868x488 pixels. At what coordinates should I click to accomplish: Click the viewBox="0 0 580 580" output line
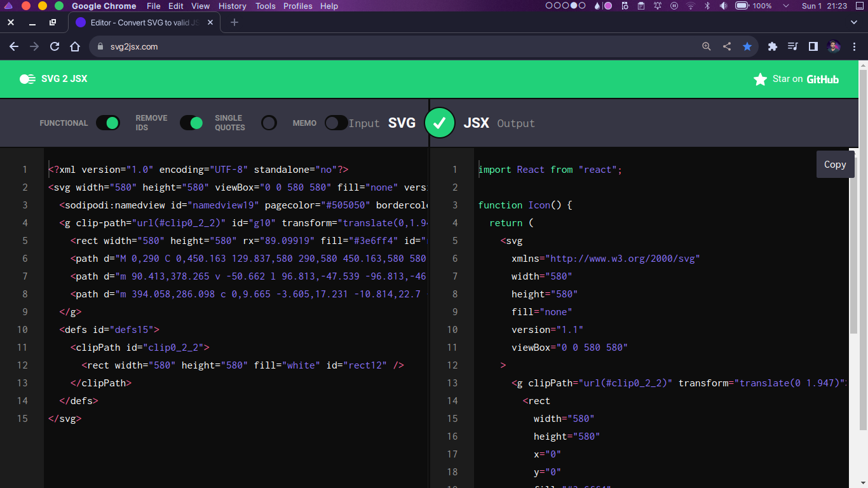pos(569,348)
